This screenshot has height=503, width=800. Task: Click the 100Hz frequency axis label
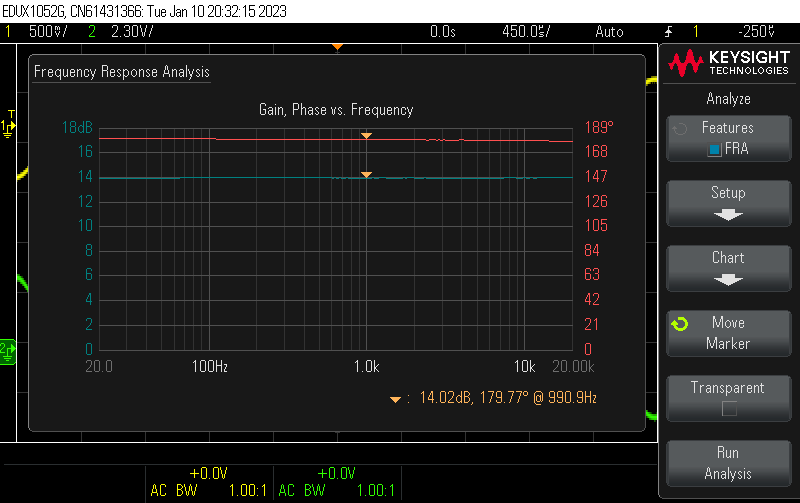point(210,366)
